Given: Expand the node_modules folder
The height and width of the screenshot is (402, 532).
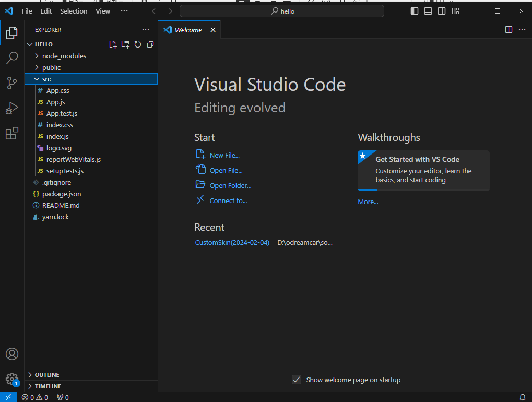Looking at the screenshot, I should pos(91,56).
